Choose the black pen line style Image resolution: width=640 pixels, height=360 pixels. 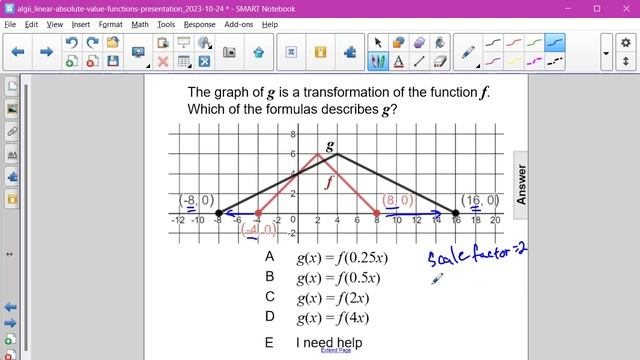(x=493, y=42)
